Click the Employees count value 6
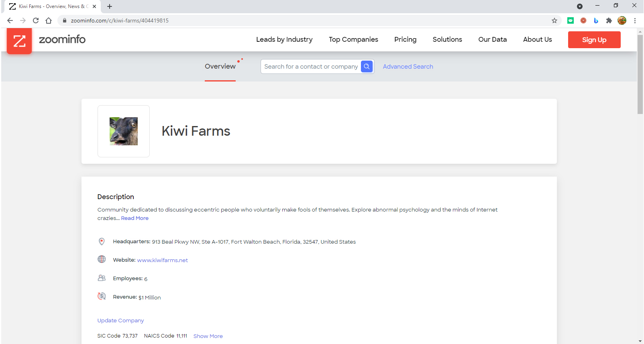The height and width of the screenshot is (344, 644). [x=146, y=279]
